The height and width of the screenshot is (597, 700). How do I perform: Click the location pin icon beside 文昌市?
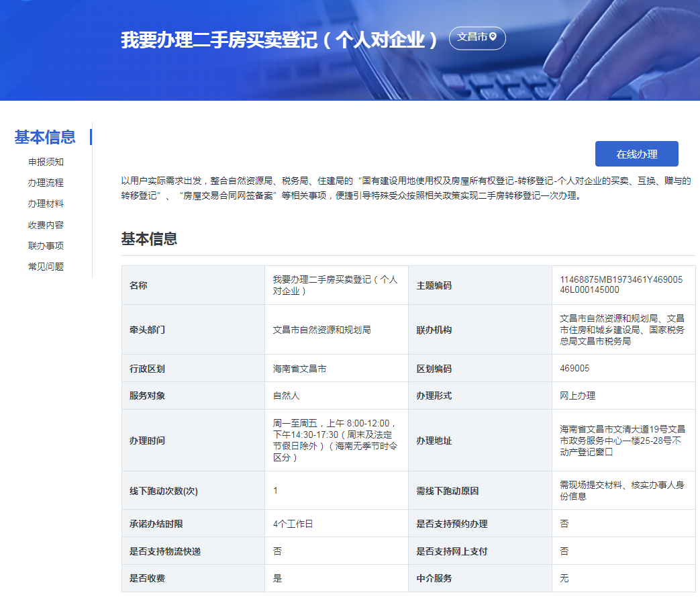[493, 37]
